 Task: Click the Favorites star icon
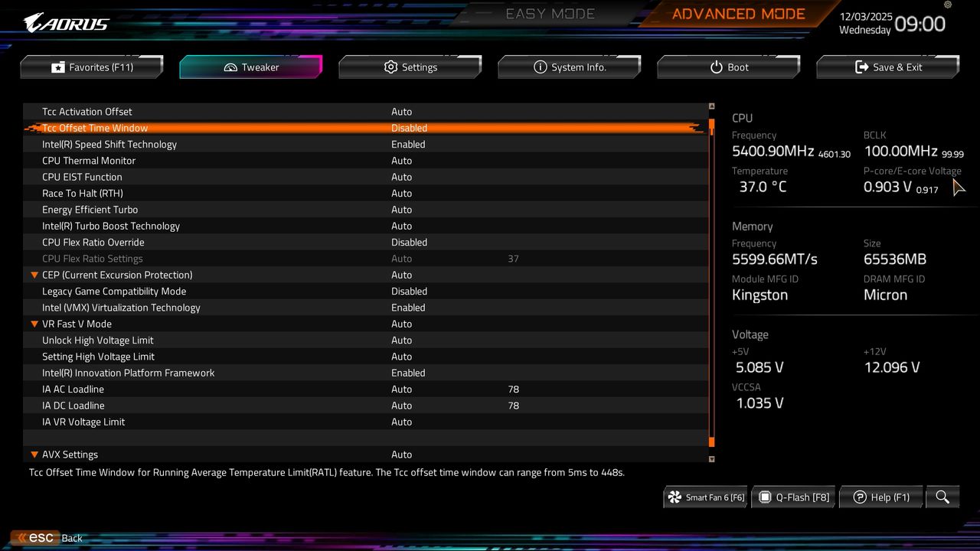(58, 67)
